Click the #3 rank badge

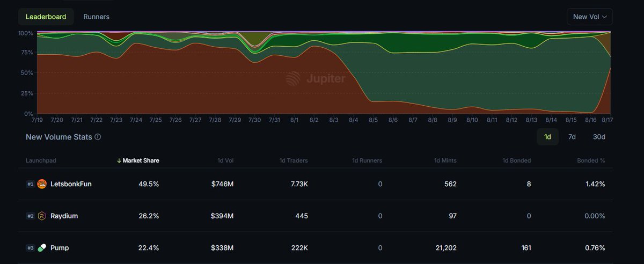(x=31, y=248)
